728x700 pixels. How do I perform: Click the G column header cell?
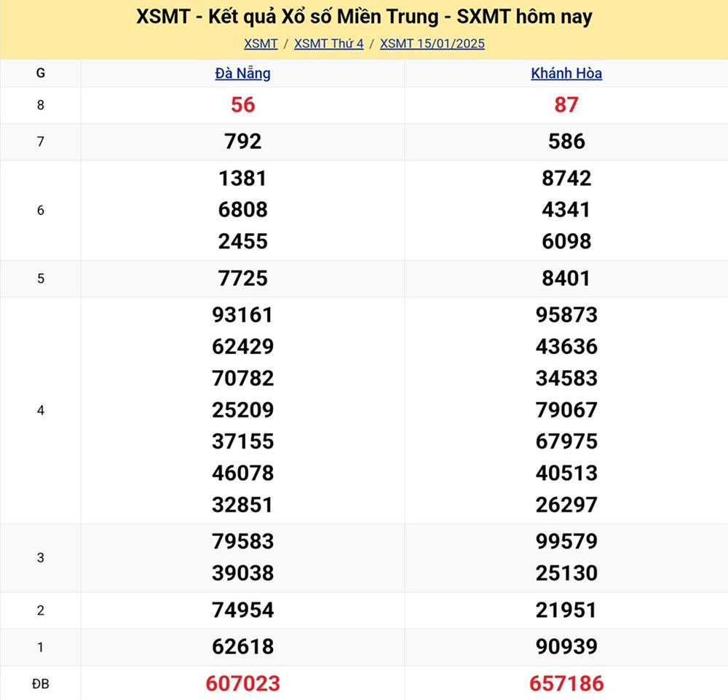40,73
